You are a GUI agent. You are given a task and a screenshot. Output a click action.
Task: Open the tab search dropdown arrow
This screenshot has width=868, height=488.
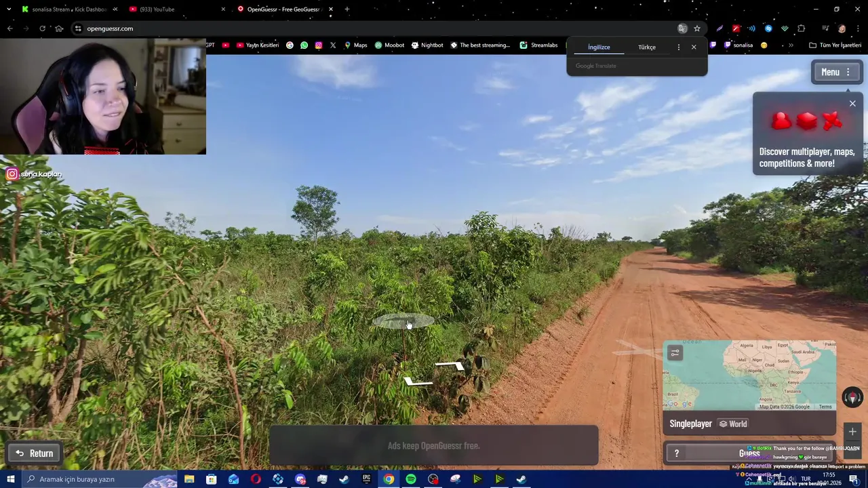coord(8,9)
